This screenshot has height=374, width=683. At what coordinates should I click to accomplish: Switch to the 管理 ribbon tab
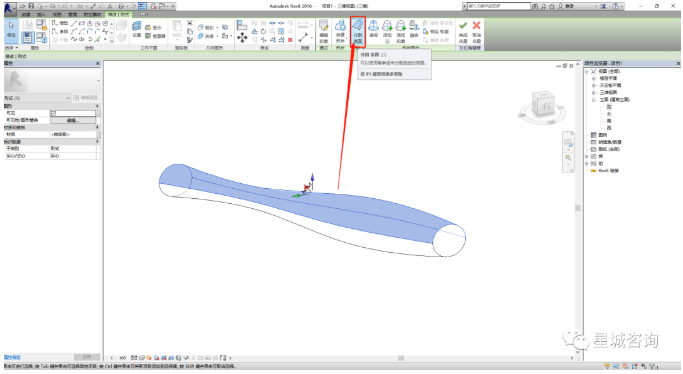tap(73, 14)
